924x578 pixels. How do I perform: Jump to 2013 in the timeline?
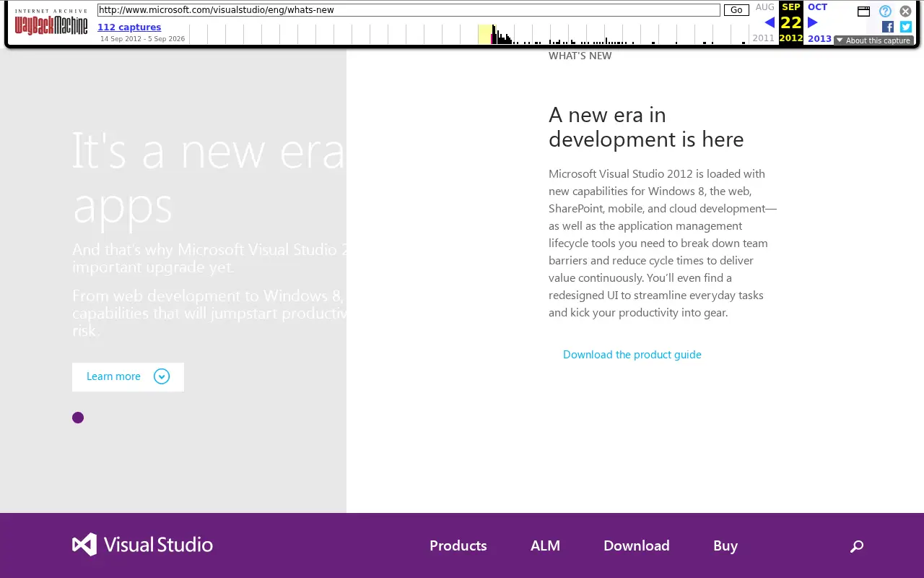coord(819,39)
